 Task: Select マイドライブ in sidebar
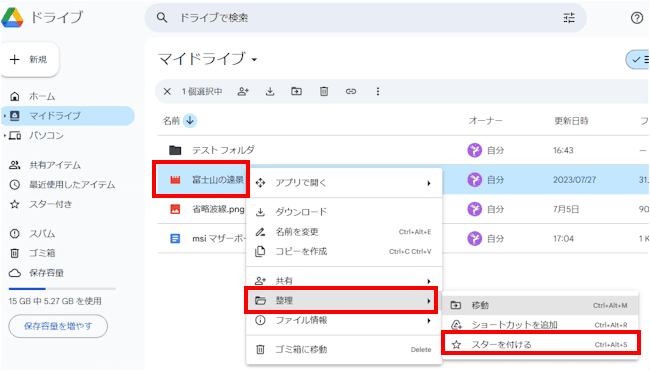[x=68, y=116]
